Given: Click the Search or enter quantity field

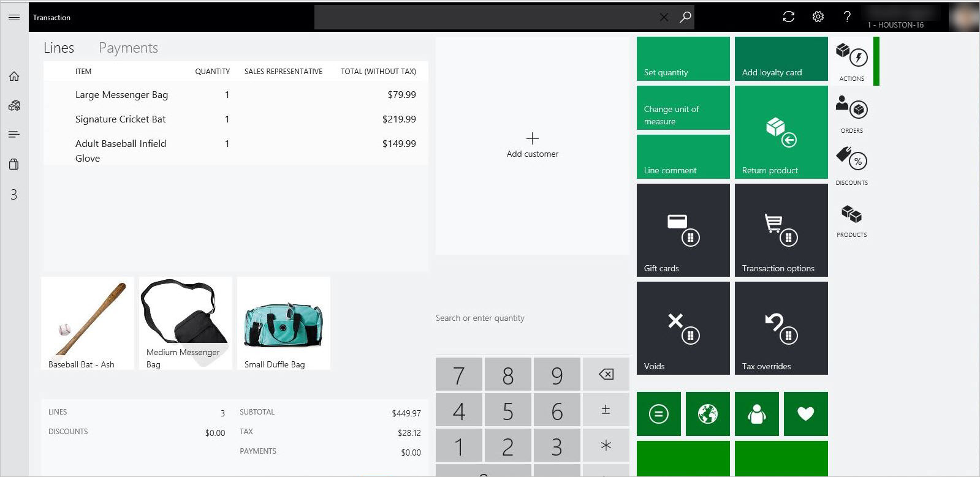Looking at the screenshot, I should pos(533,318).
